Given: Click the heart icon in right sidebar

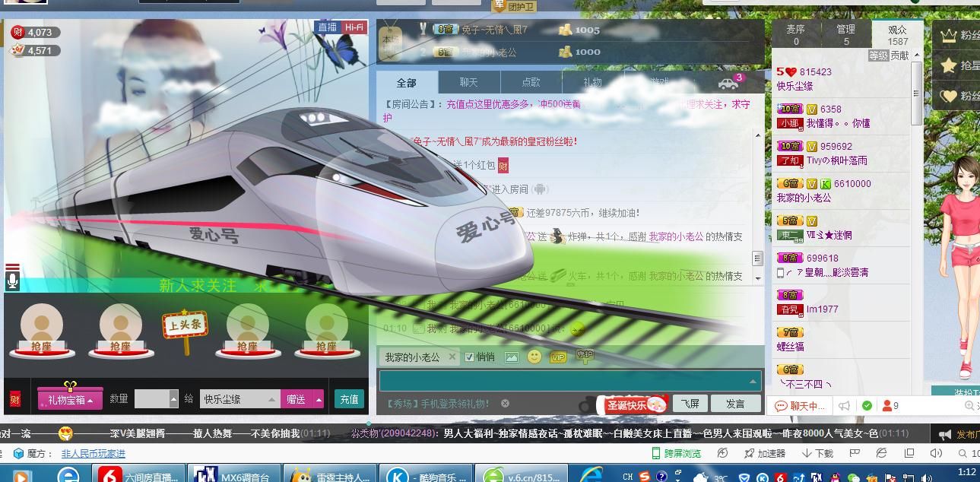Looking at the screenshot, I should 948,96.
